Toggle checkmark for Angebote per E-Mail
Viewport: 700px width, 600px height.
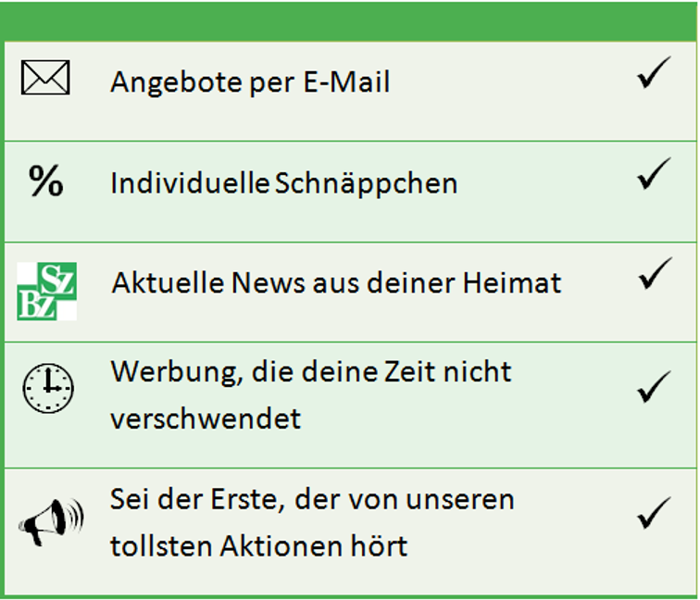pos(654,72)
